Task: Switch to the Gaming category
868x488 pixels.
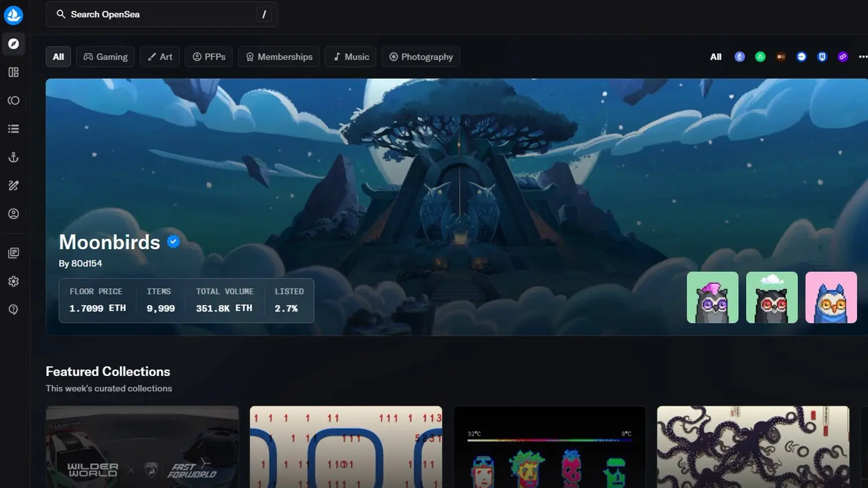Action: (105, 57)
